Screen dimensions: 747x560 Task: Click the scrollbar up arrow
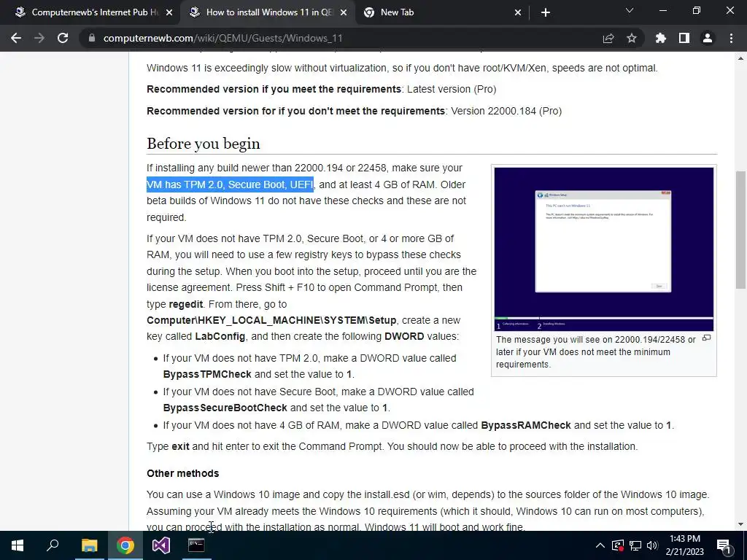coord(741,58)
